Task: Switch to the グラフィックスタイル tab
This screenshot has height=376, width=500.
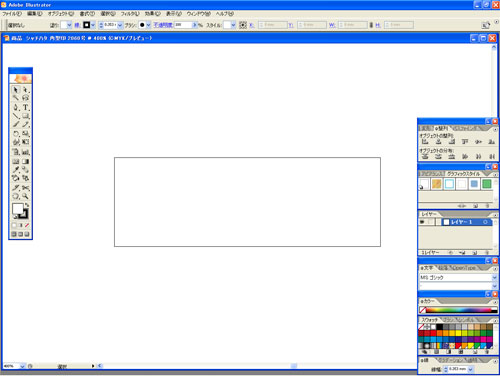Action: coord(463,174)
